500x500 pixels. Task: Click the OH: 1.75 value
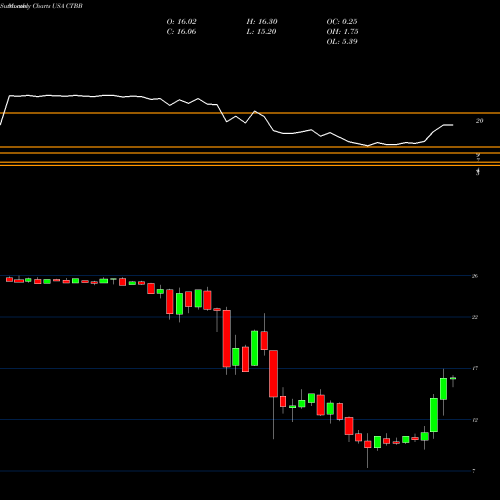pyautogui.click(x=342, y=32)
